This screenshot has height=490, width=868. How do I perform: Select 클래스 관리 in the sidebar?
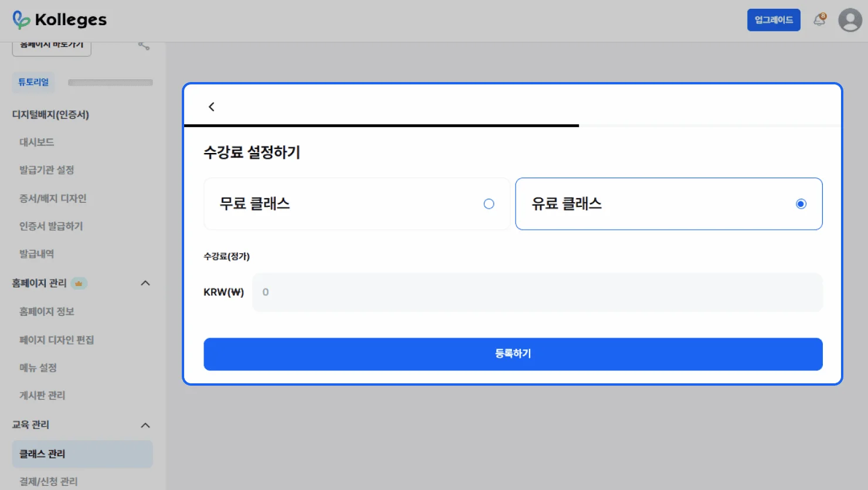(42, 454)
